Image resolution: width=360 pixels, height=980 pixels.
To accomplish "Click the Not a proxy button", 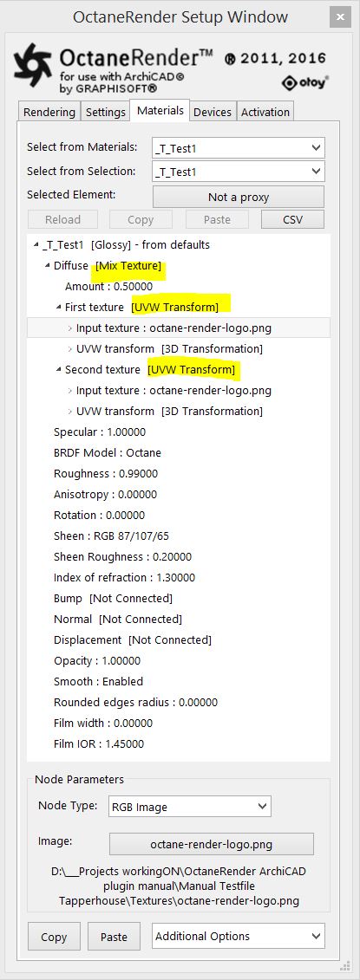I will click(239, 197).
